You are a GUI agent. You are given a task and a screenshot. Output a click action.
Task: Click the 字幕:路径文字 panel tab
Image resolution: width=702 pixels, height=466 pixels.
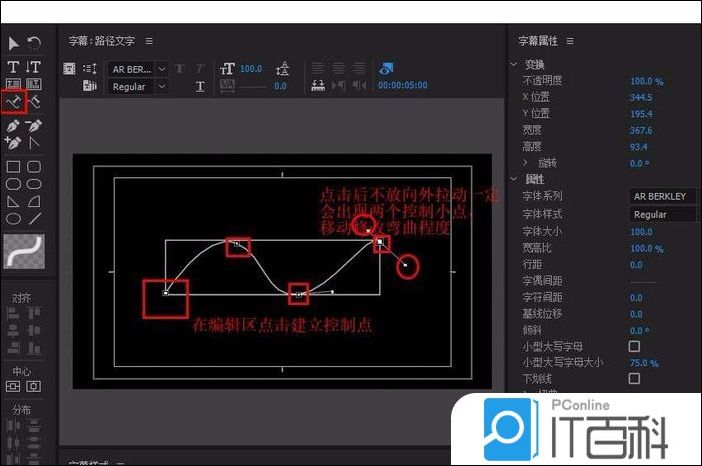(x=102, y=41)
